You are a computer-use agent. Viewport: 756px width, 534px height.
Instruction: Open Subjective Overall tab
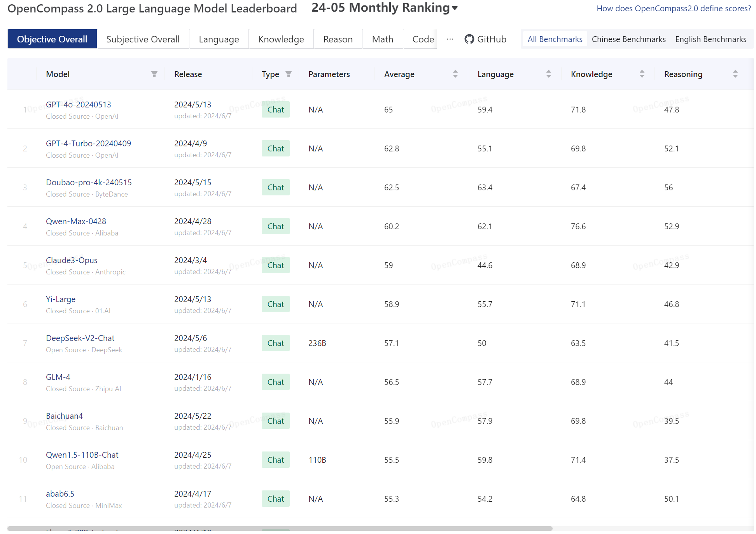(x=143, y=39)
